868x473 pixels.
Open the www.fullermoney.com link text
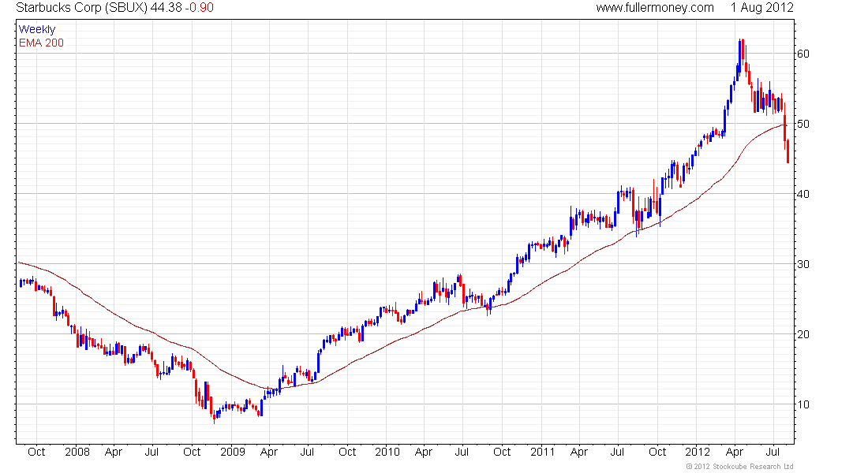point(655,8)
